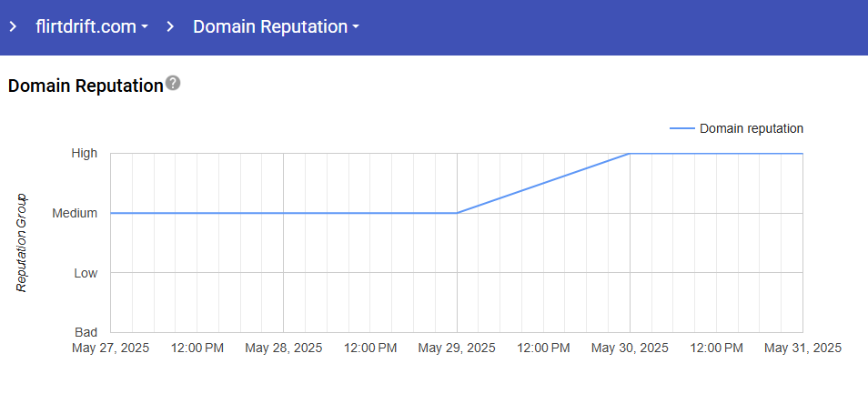
Task: Click the first breadcrumb chevron in header
Action: pos(13,27)
